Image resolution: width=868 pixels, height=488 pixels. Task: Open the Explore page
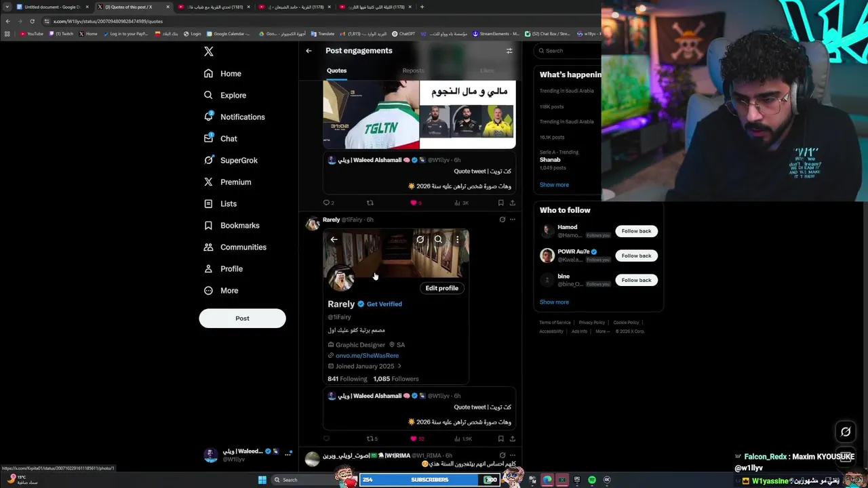(x=225, y=95)
